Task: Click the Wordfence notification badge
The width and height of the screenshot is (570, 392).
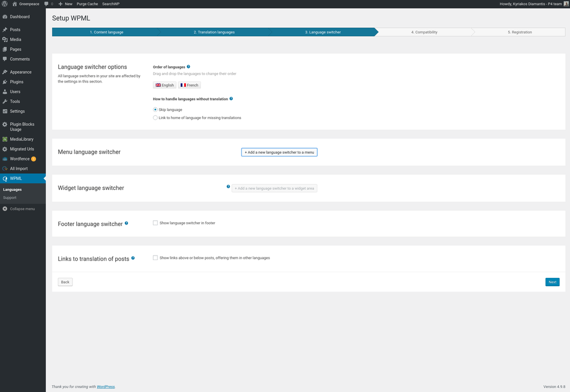Action: point(33,159)
